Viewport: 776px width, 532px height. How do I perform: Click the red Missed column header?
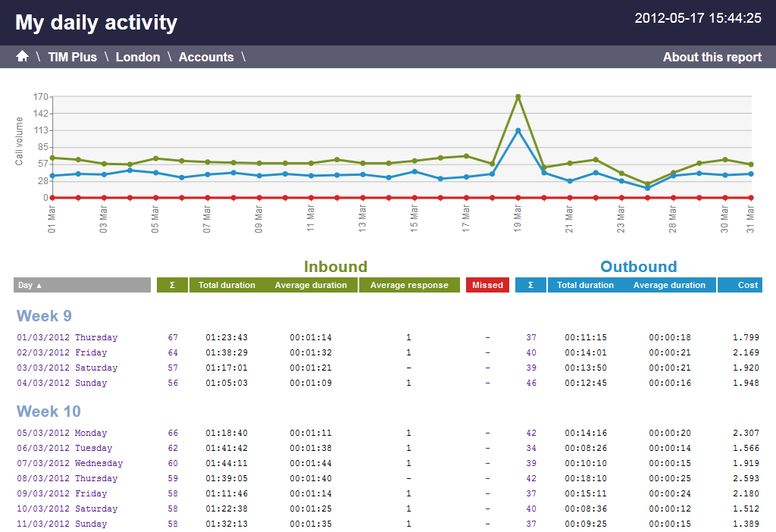pyautogui.click(x=487, y=285)
